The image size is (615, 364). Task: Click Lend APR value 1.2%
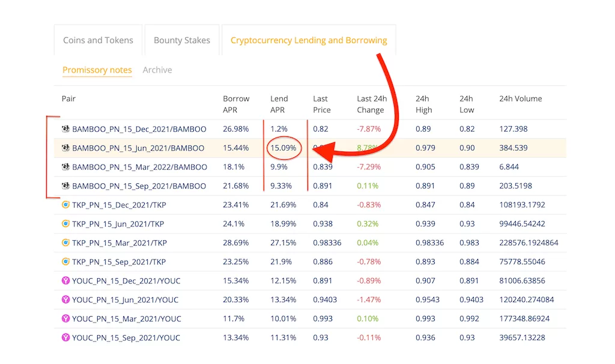coord(279,129)
